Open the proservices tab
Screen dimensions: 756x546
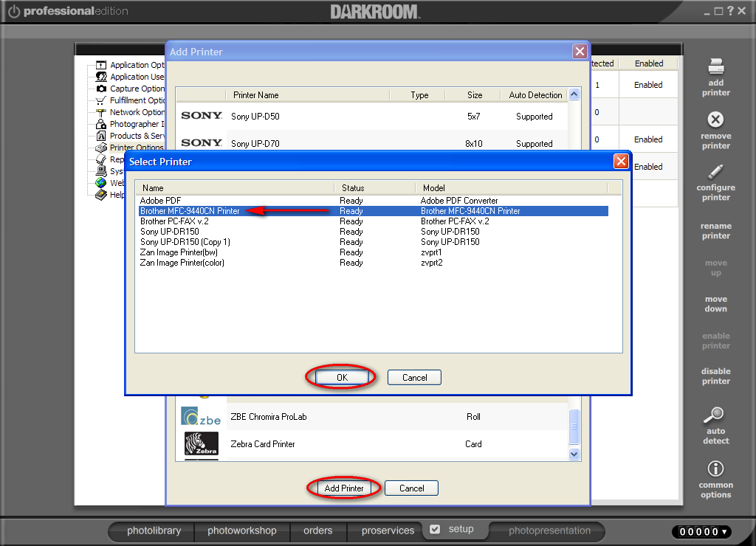[388, 531]
